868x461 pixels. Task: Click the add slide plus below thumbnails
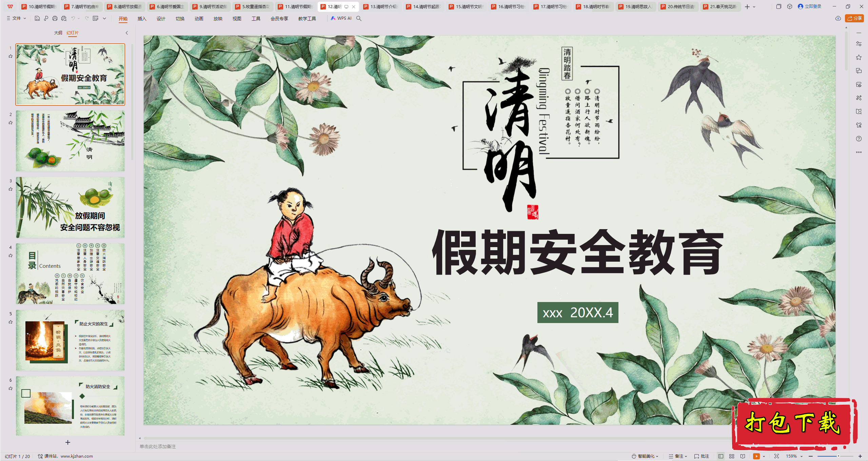click(68, 442)
